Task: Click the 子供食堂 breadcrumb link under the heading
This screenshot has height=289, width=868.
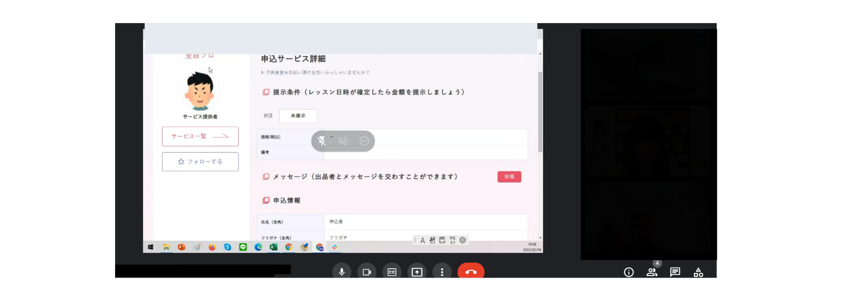Action: [317, 73]
